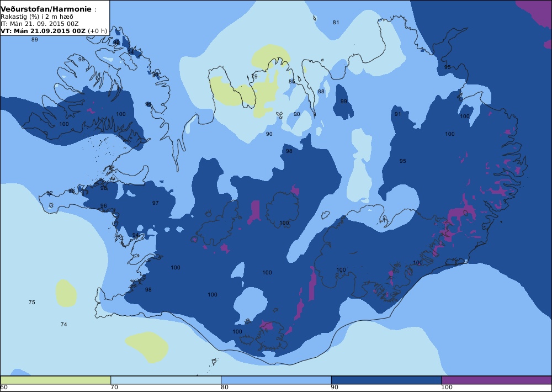Click the yellow-green 60–70 legend swatch

click(56, 380)
